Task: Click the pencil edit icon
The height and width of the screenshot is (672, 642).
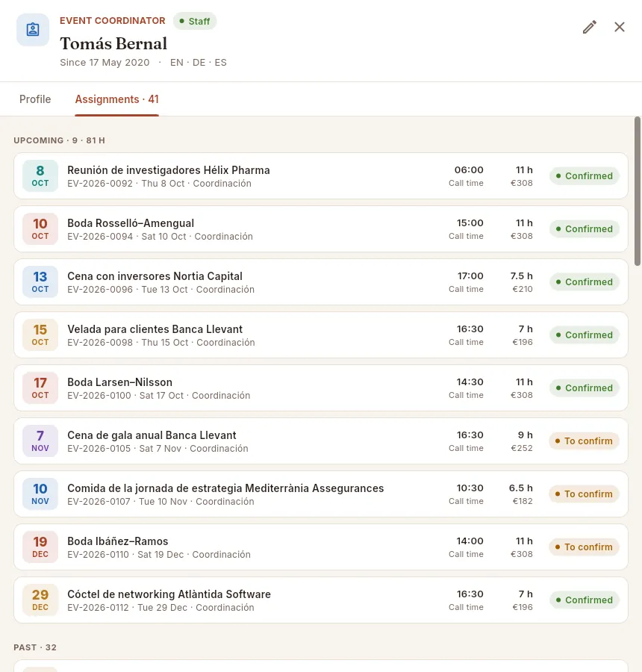Action: (x=589, y=27)
